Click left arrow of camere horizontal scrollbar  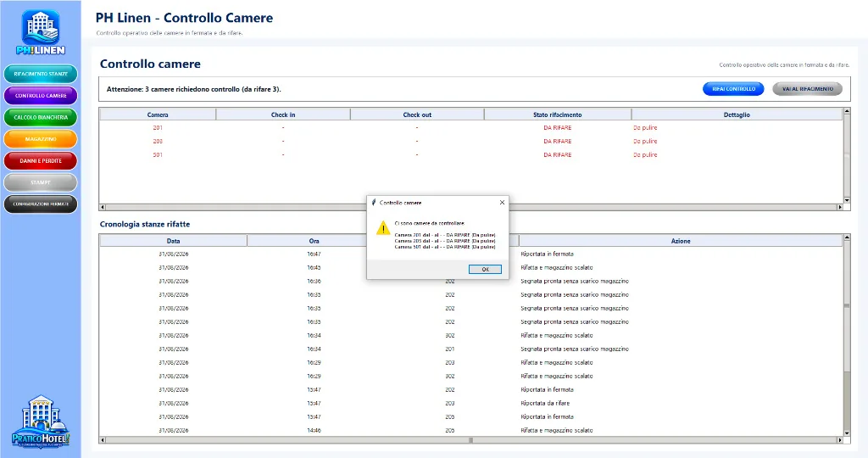[103, 207]
